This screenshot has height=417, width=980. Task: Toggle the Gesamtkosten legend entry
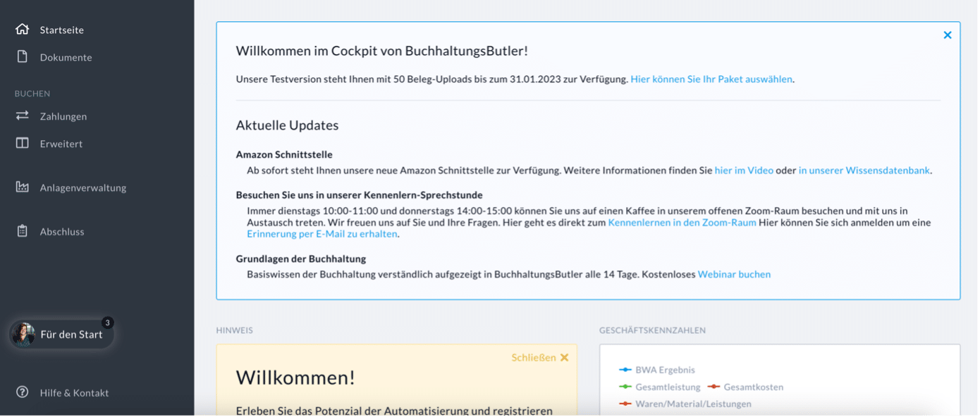[745, 387]
